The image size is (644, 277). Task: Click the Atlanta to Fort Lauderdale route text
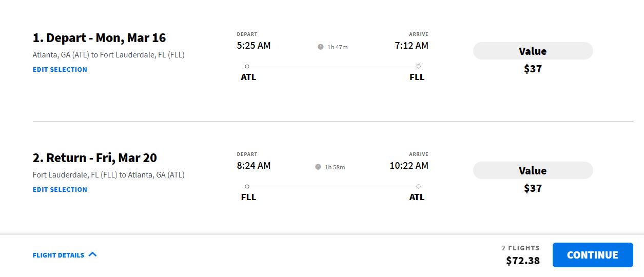point(108,55)
